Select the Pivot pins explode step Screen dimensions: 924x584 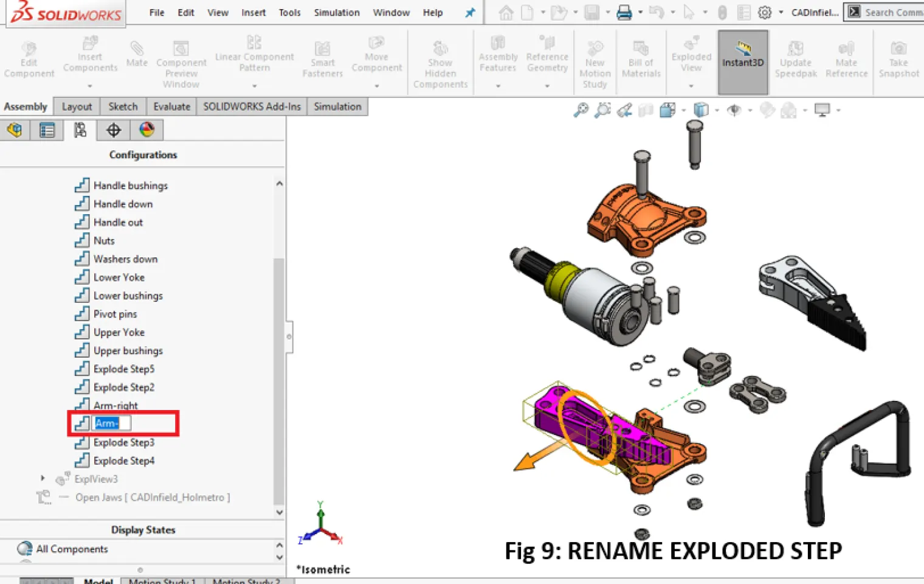115,314
